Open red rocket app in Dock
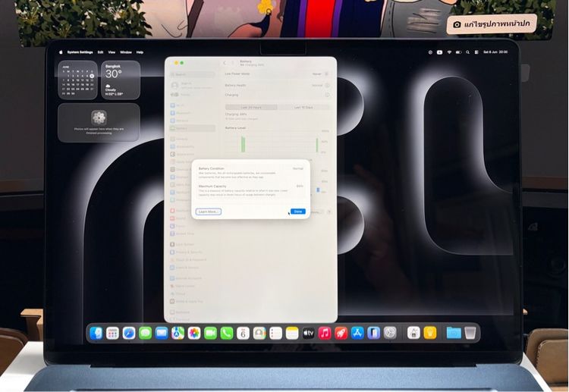Screen dimensions: 569x392 click(341, 333)
